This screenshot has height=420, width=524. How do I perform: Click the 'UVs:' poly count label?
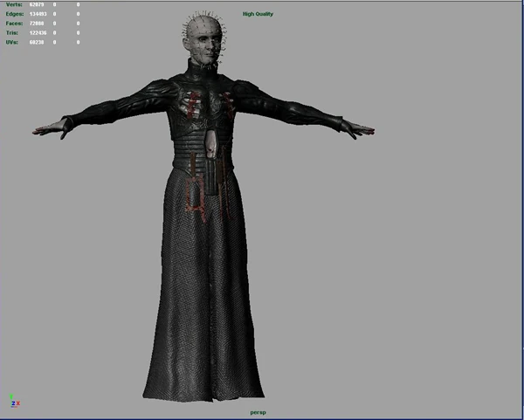[12, 43]
